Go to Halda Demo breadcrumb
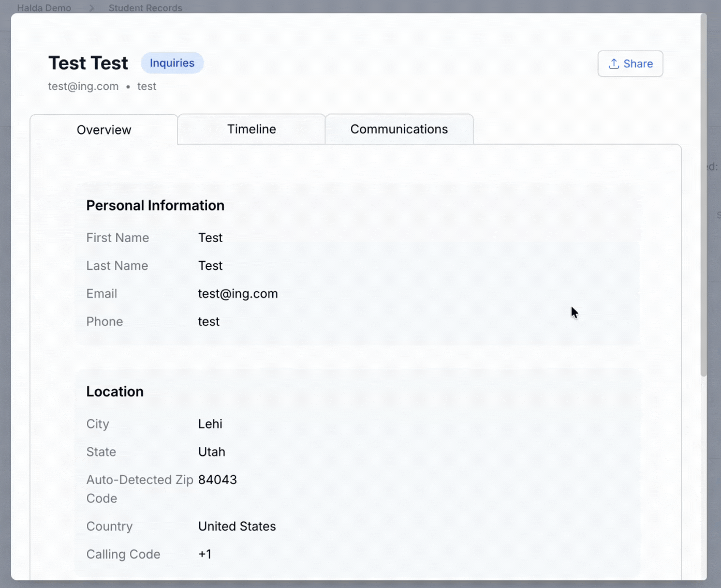Image resolution: width=721 pixels, height=588 pixels. [44, 8]
